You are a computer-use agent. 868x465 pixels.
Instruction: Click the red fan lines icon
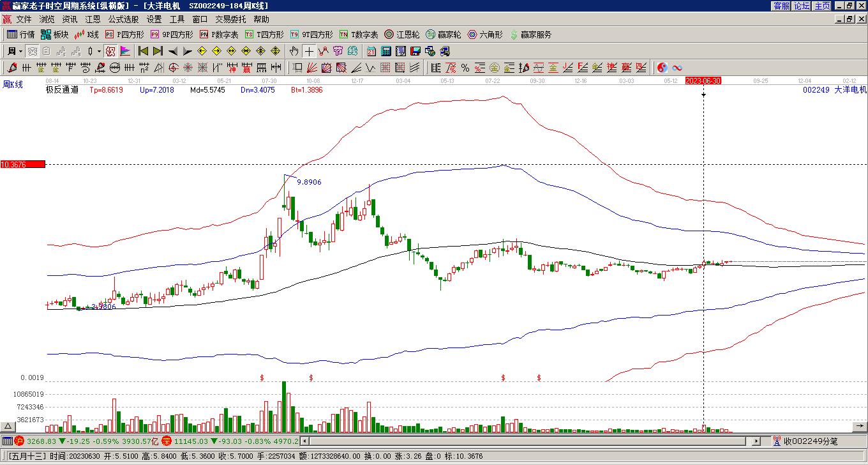pos(312,68)
